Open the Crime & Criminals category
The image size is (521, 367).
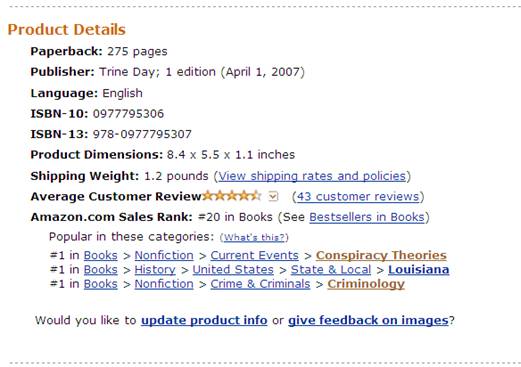[260, 284]
